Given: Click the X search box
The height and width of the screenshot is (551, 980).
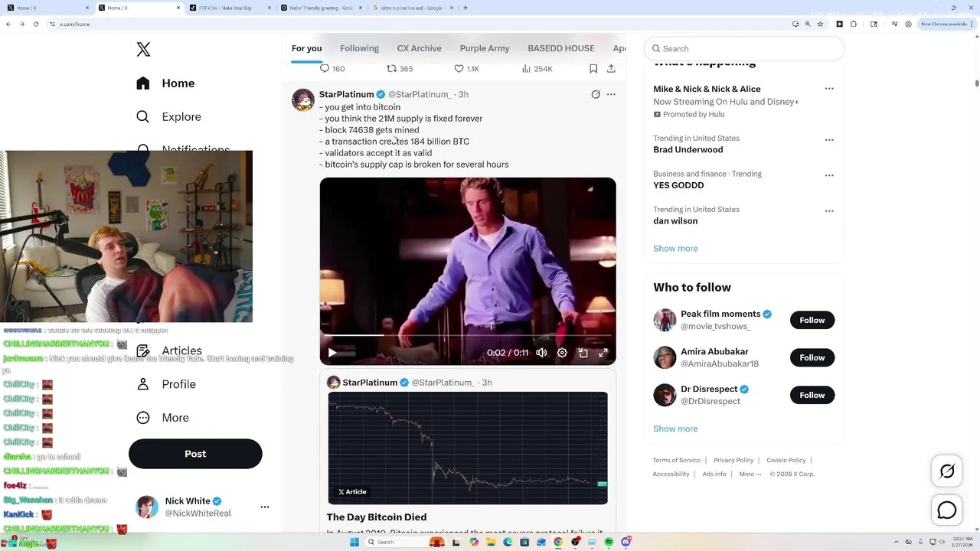Looking at the screenshot, I should (744, 48).
